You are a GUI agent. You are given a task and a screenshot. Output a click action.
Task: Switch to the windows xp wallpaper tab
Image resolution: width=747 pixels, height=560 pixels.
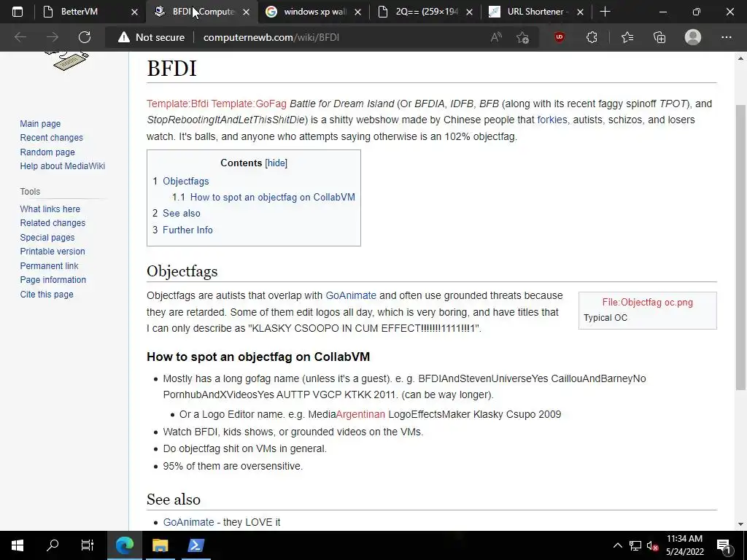(x=314, y=12)
